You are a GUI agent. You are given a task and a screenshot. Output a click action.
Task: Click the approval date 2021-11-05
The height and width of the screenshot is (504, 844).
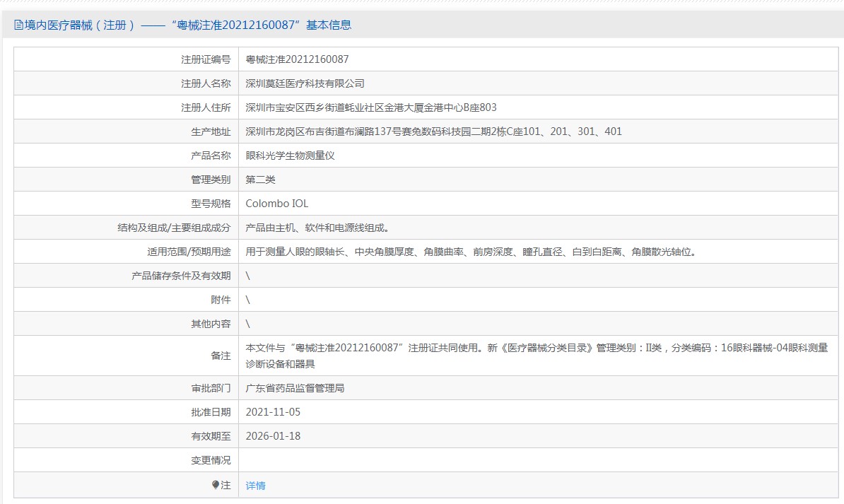point(273,412)
